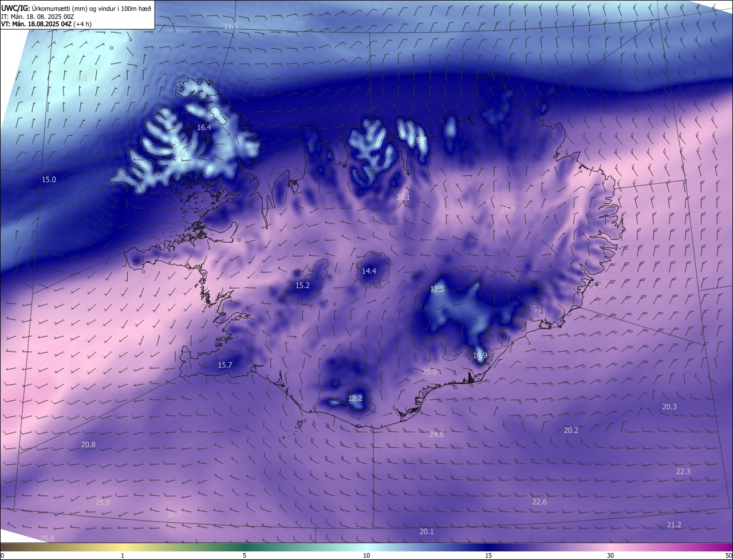Viewport: 733px width, 560px height.
Task: Click the 24.6 value south of the coast
Action: click(436, 435)
